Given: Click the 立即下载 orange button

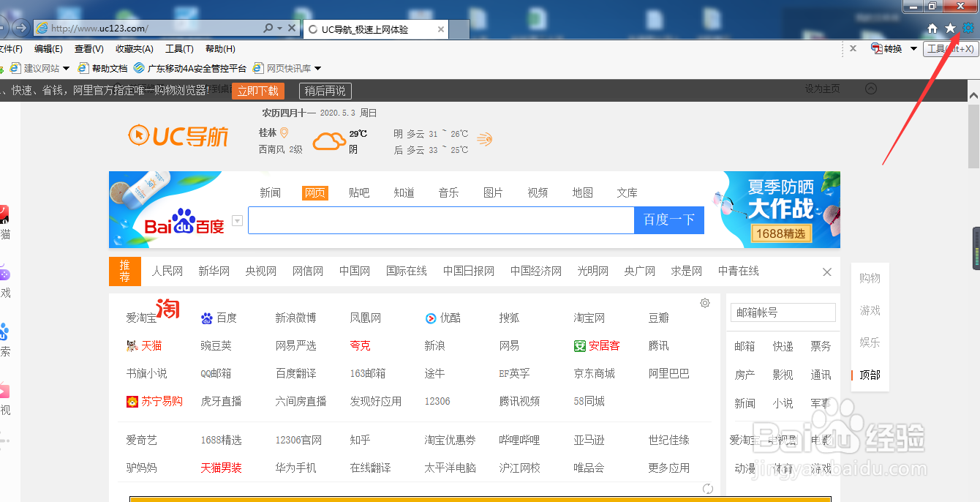Looking at the screenshot, I should tap(257, 91).
